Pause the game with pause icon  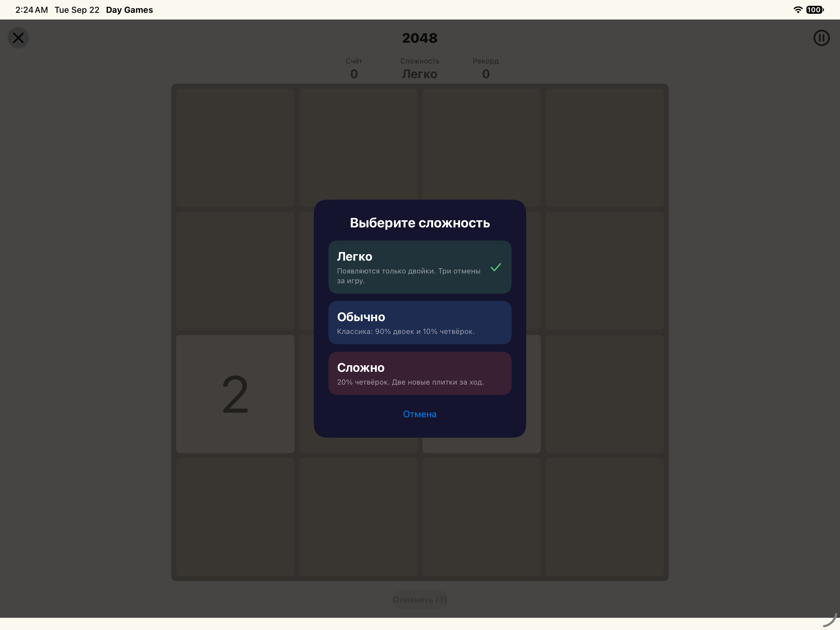pyautogui.click(x=821, y=38)
